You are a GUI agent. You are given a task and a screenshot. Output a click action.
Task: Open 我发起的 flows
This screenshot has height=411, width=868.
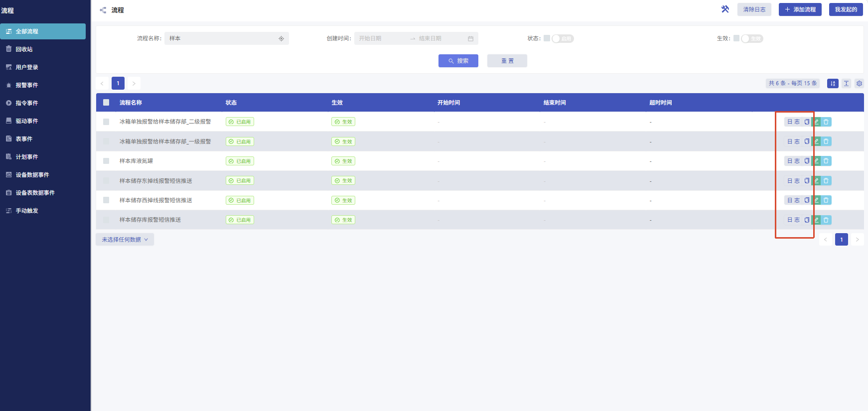(846, 9)
